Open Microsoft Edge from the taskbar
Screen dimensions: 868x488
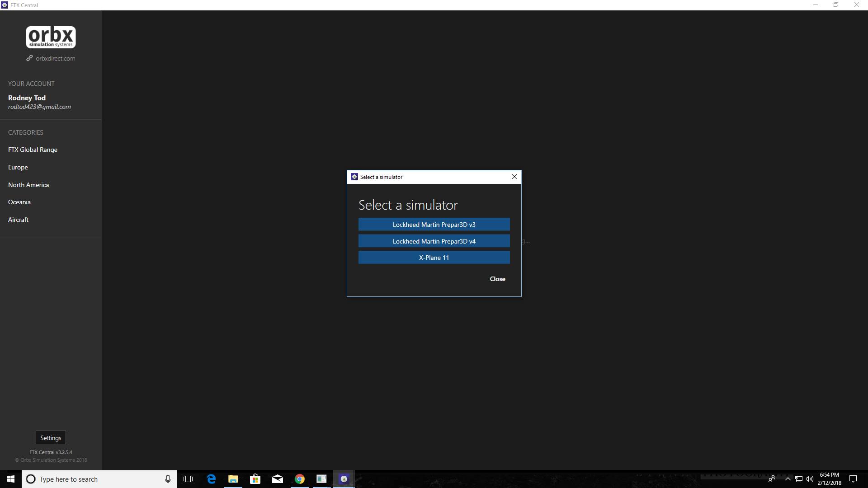(x=211, y=479)
